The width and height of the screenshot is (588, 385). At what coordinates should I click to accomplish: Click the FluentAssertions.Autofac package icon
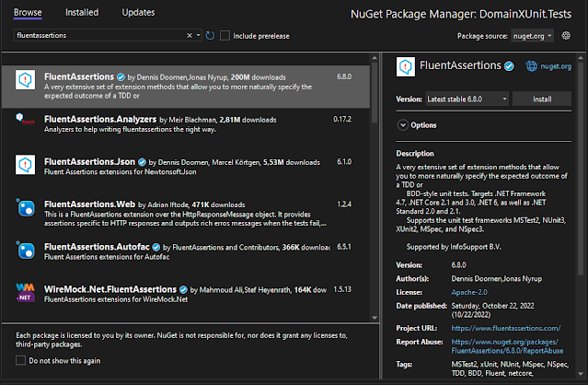[25, 250]
